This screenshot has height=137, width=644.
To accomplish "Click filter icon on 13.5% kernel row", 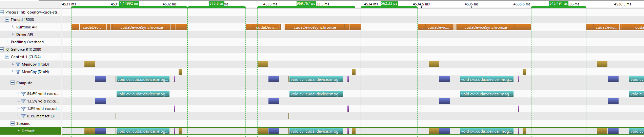I will click(x=23, y=101).
